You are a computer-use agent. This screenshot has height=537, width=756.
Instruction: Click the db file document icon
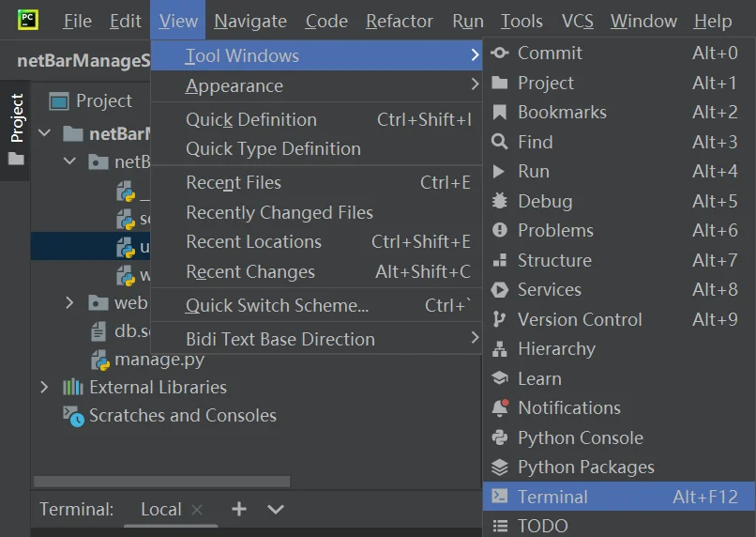(x=98, y=331)
